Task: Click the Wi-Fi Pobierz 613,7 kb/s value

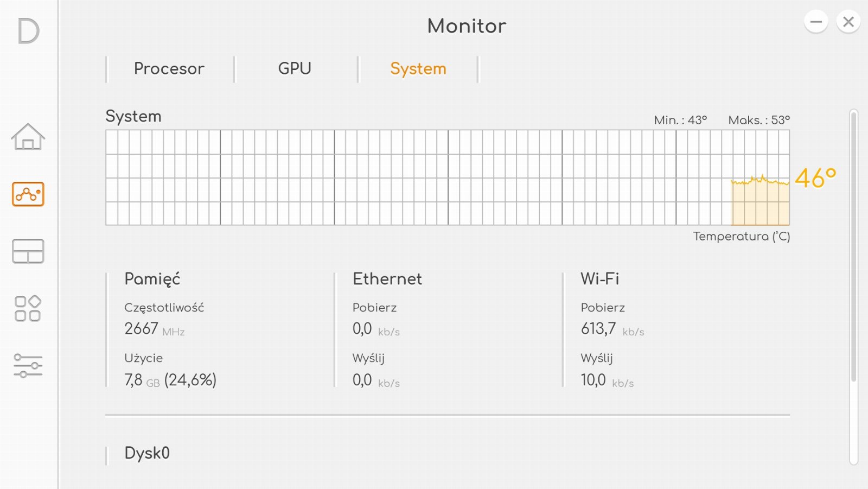Action: tap(612, 329)
